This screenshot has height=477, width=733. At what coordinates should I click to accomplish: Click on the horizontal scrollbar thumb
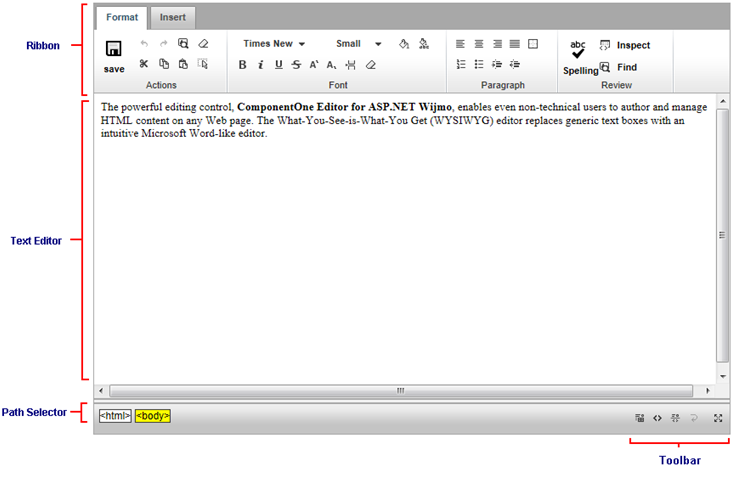401,390
